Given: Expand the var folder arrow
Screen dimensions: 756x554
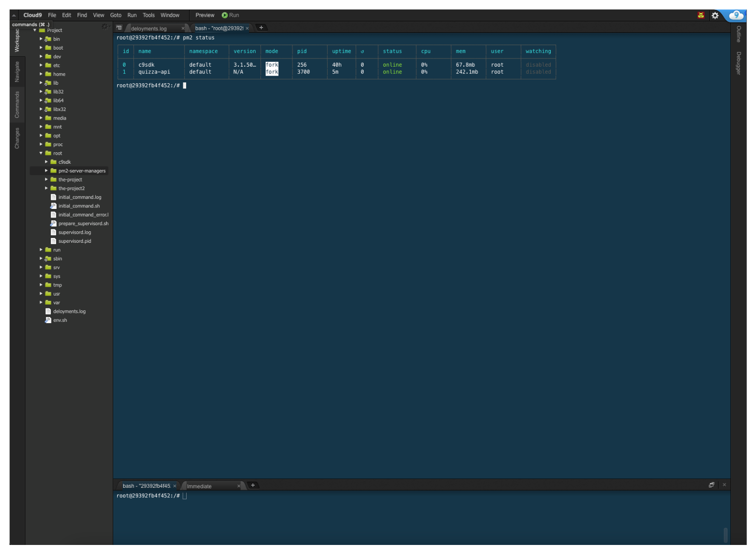Looking at the screenshot, I should 41,303.
